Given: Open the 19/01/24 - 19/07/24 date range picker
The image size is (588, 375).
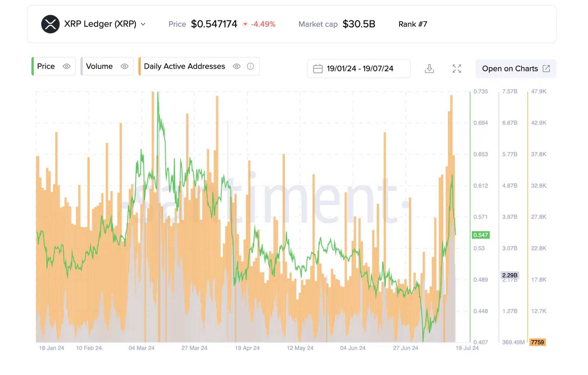Looking at the screenshot, I should pos(359,69).
